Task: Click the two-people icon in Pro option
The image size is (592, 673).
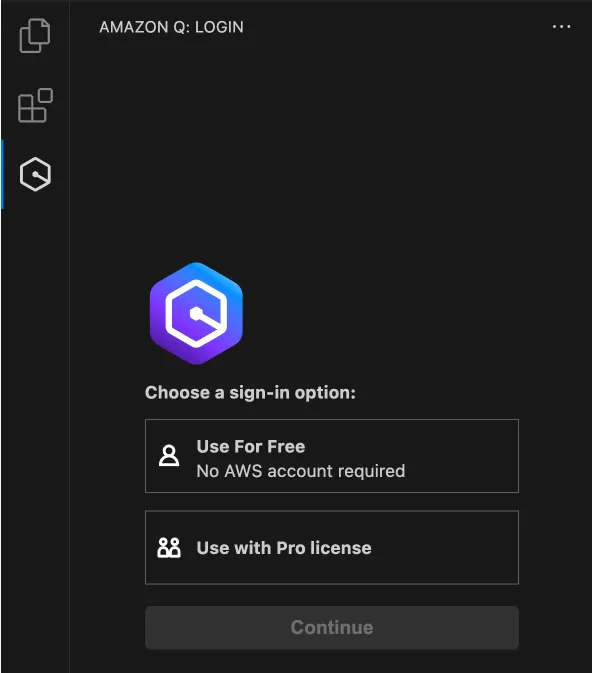Action: (169, 548)
